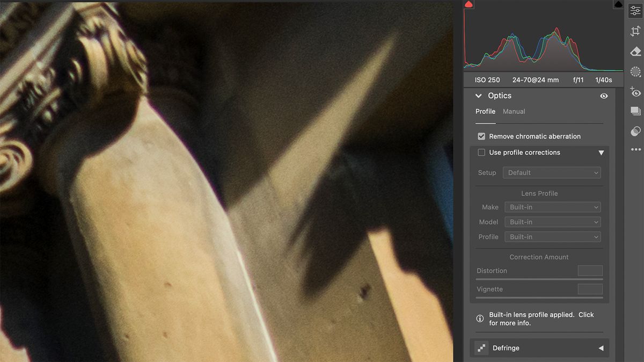Enable Use profile corrections

[x=481, y=153]
